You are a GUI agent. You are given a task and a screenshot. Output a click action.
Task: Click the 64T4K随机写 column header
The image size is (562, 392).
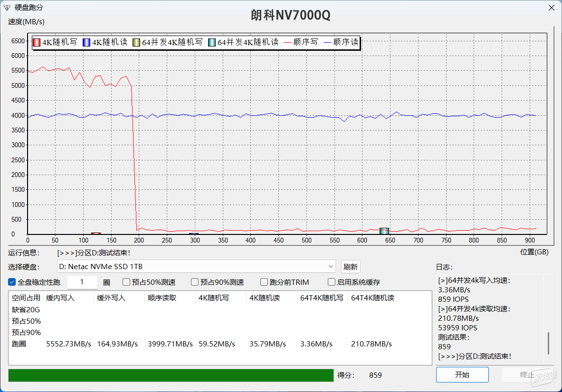[323, 298]
